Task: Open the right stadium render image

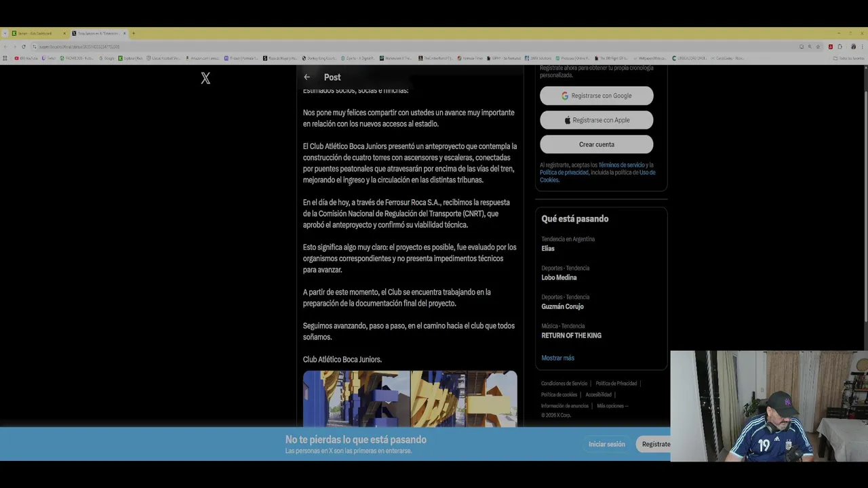Action: [x=464, y=399]
